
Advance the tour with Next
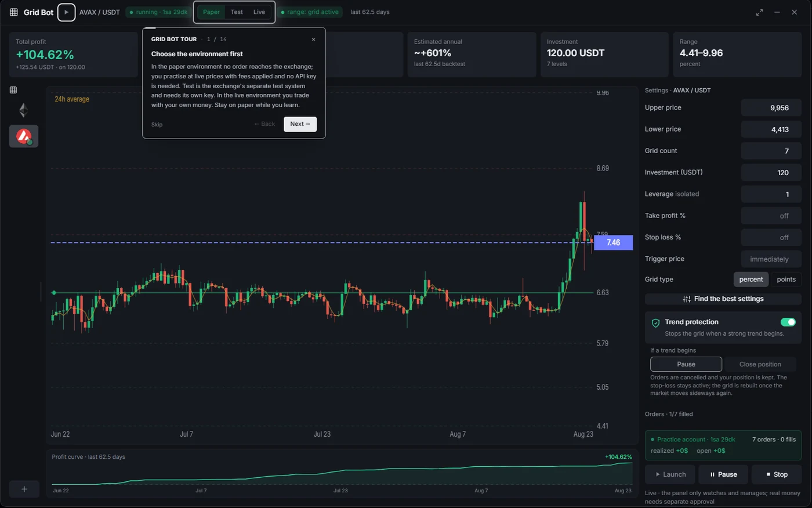[300, 124]
